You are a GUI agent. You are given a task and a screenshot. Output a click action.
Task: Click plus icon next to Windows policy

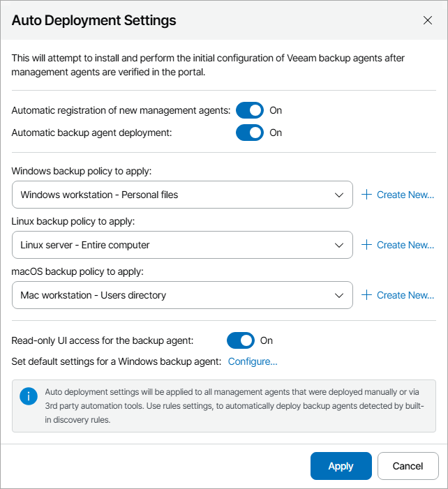[367, 195]
